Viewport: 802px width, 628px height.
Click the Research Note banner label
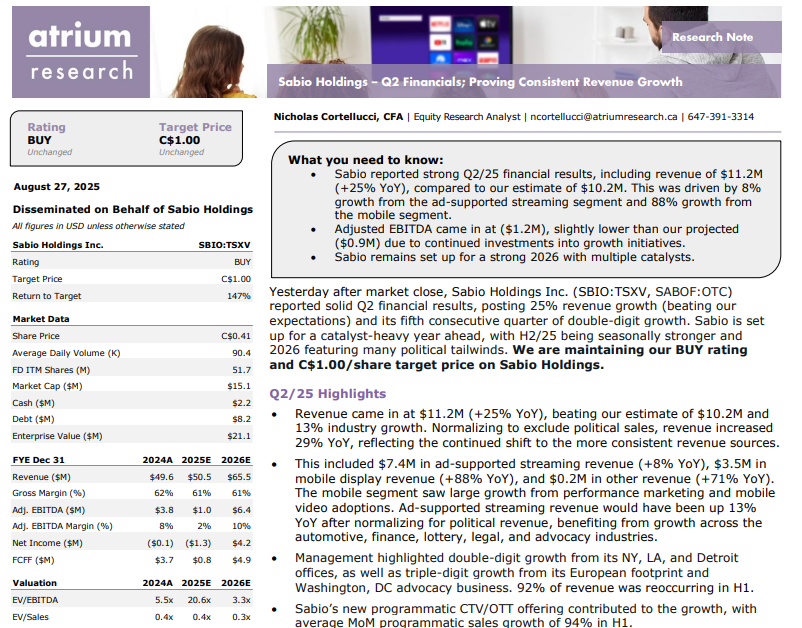(x=712, y=37)
